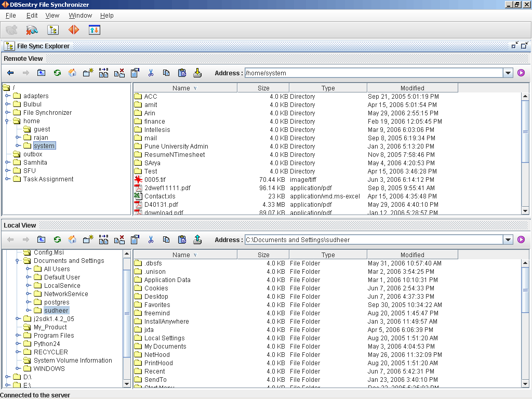The image size is (532, 399).
Task: Expand the adapters folder in remote tree
Action: pyautogui.click(x=8, y=96)
